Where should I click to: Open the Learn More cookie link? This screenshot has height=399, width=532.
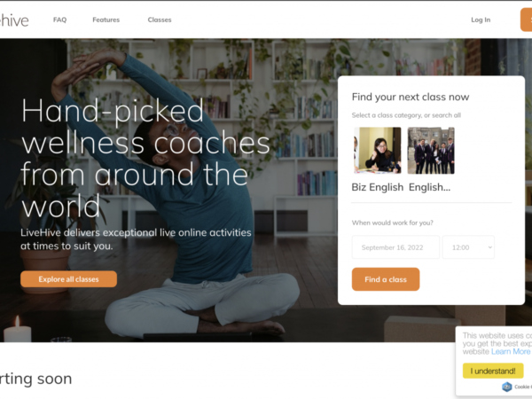pos(511,351)
